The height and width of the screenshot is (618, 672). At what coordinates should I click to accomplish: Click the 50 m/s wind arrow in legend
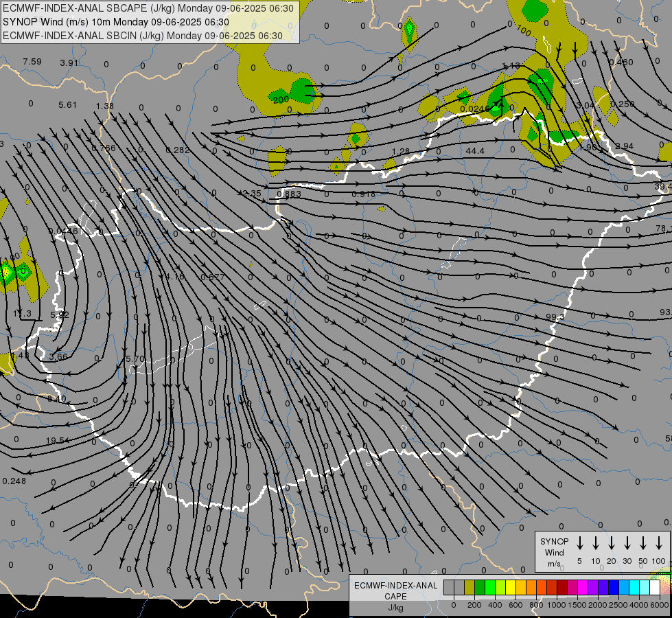[x=643, y=543]
